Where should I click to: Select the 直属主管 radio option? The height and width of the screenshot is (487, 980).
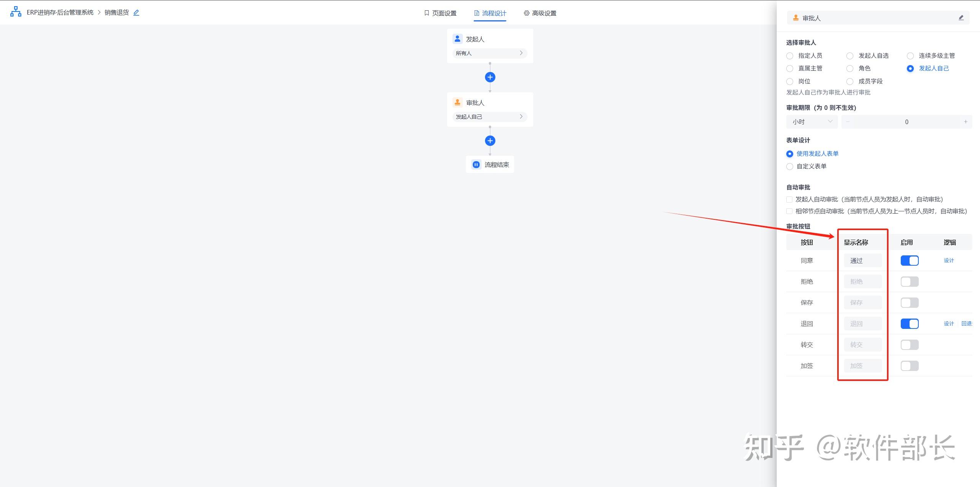coord(790,69)
